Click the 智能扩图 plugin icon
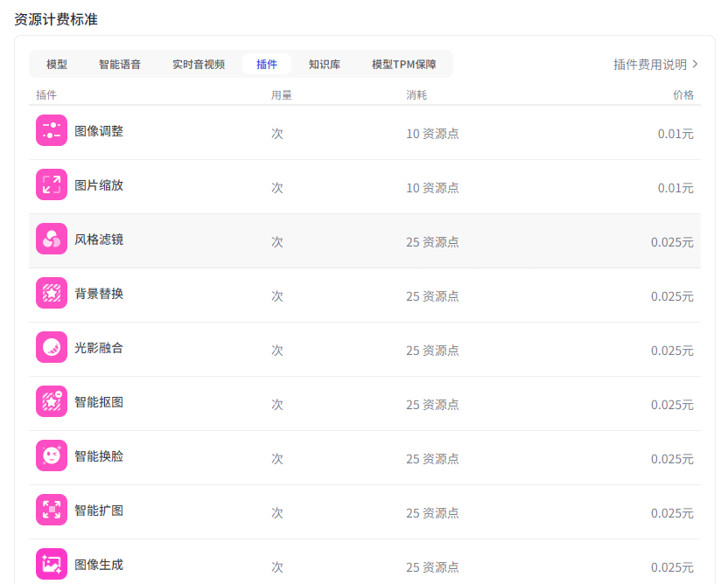This screenshot has height=584, width=728. click(52, 511)
